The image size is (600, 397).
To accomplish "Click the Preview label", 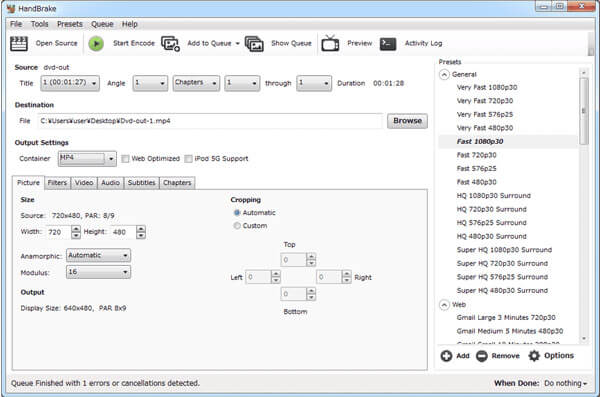I will click(x=360, y=43).
